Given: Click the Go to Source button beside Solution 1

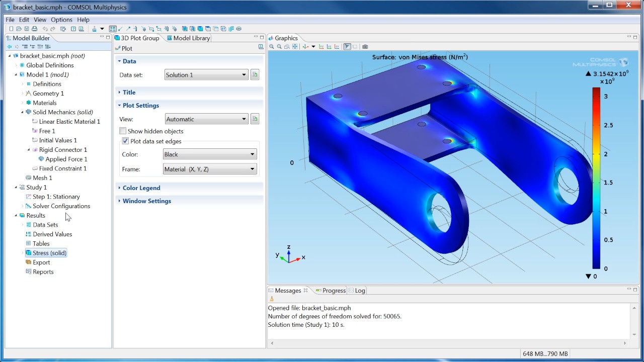Looking at the screenshot, I should click(255, 75).
